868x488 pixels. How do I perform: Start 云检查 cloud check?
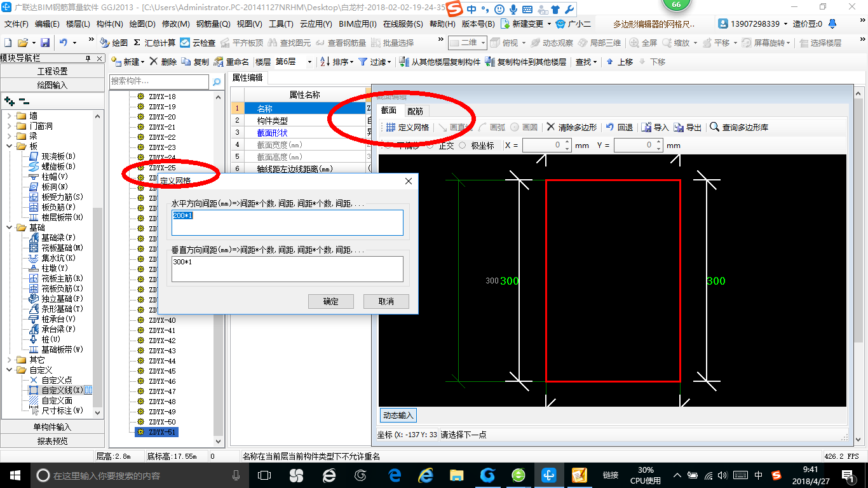click(198, 43)
